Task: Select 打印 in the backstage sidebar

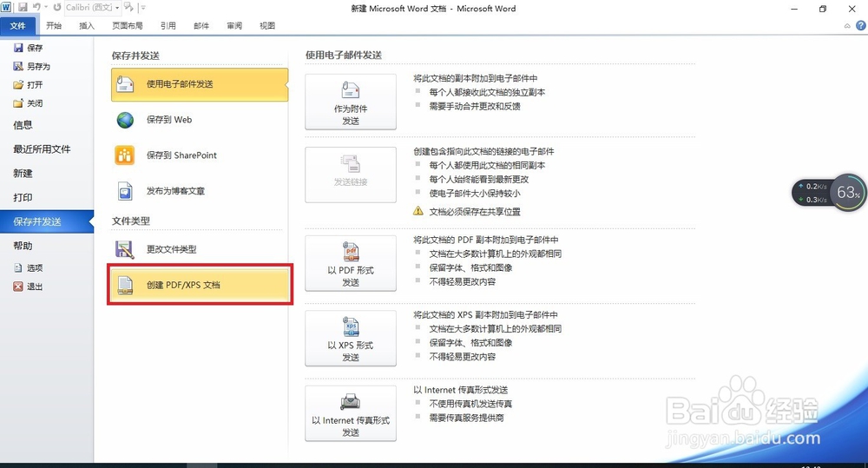Action: [x=23, y=197]
